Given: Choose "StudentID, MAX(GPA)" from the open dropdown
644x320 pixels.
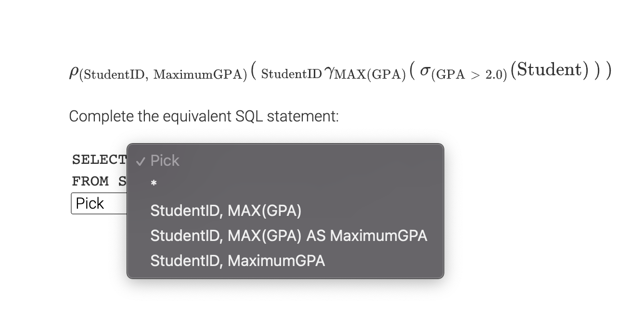Looking at the screenshot, I should tap(225, 211).
